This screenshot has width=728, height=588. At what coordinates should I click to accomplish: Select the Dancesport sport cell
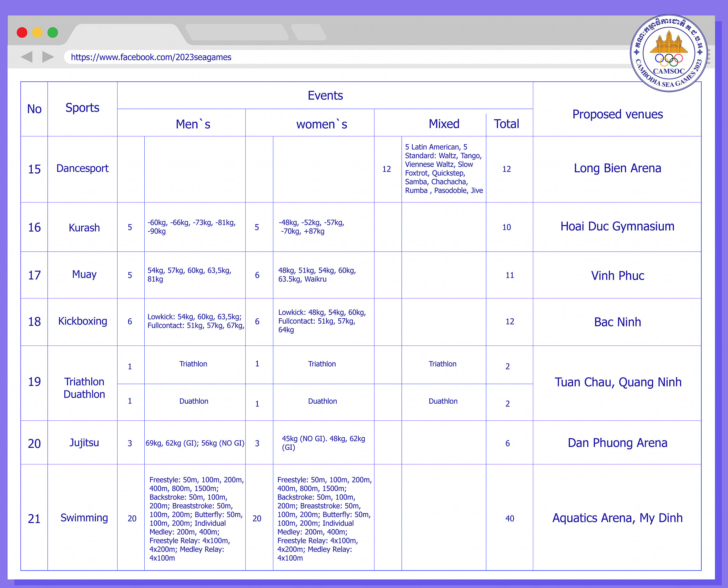click(x=82, y=168)
